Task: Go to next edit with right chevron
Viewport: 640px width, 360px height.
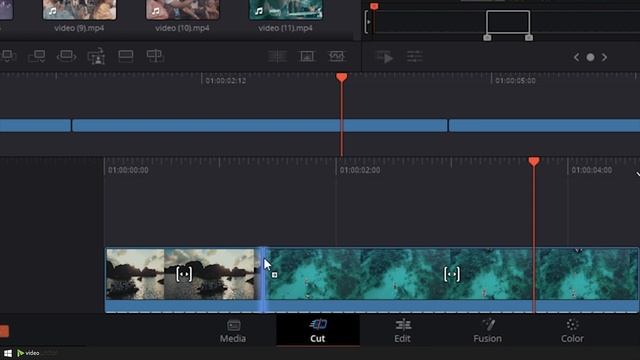Action: click(x=604, y=57)
